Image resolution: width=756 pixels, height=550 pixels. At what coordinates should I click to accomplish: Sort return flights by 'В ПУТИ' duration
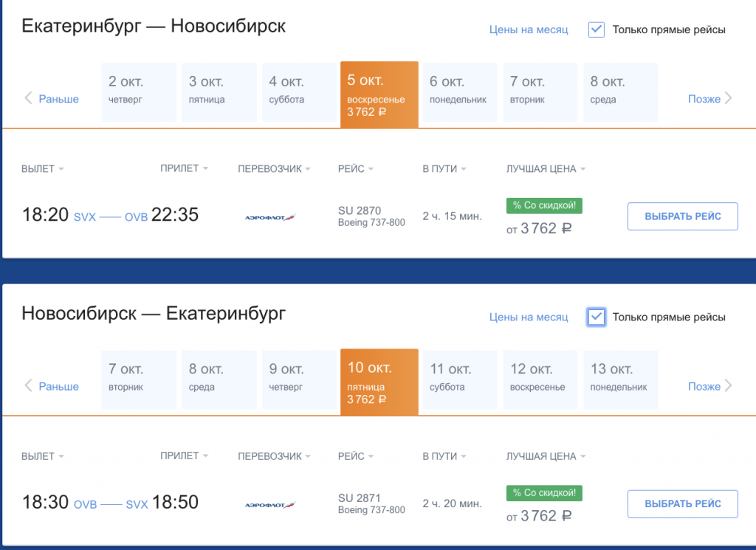click(x=444, y=456)
